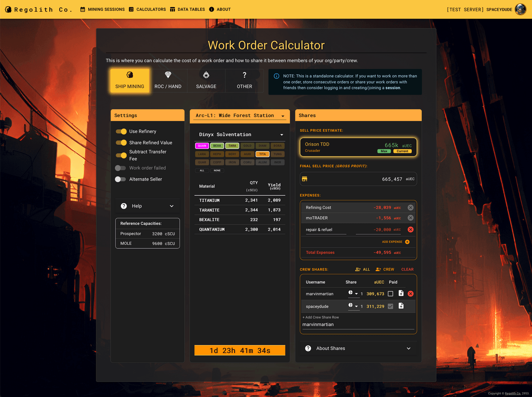Screen dimensions: 532x397
Task: Click the ADD EXPENSE plus icon
Action: click(x=407, y=242)
